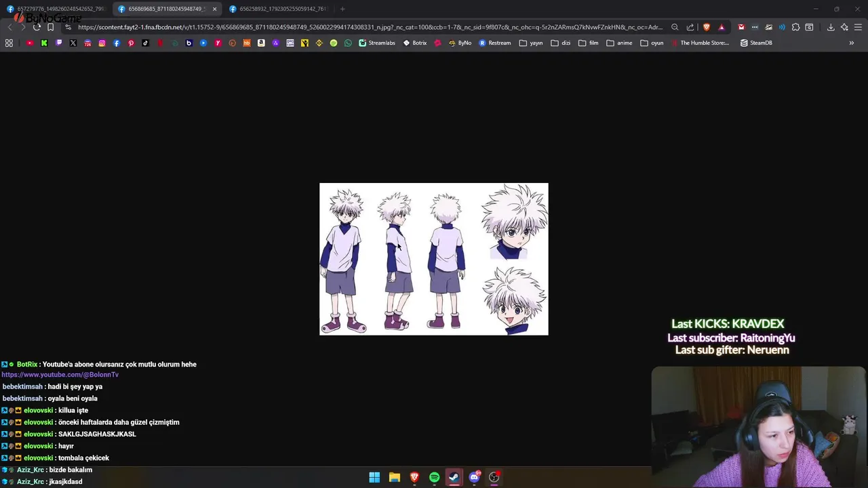The image size is (868, 488).
Task: Open the Binance bookmark icon
Action: [319, 43]
